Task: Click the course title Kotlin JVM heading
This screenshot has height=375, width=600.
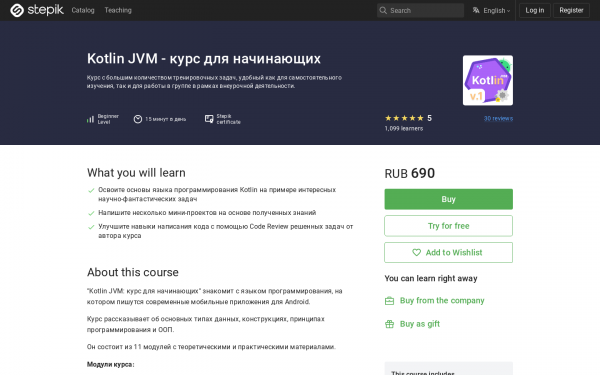Action: (204, 59)
